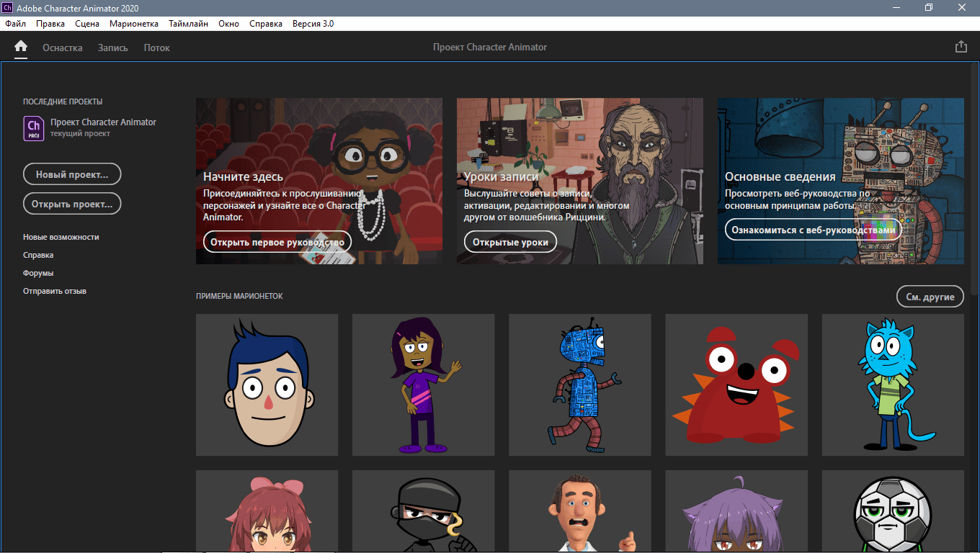Click the Home icon in workspace bar

point(21,47)
